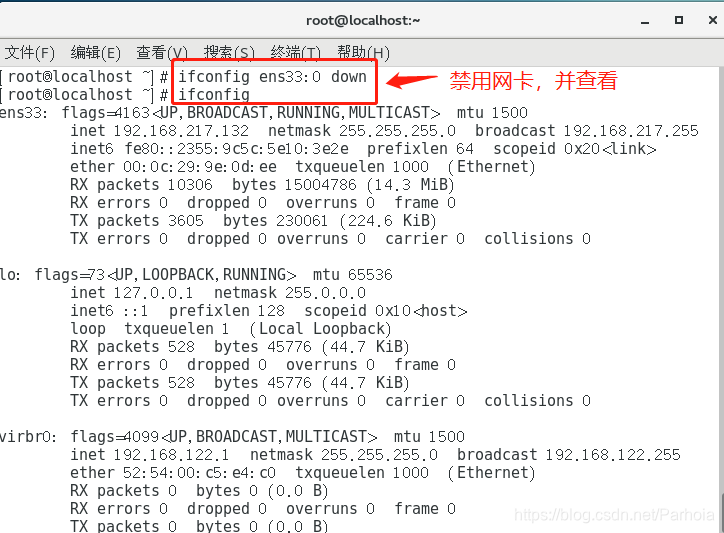Open the 搜索(S) menu
The image size is (724, 533).
(x=229, y=53)
